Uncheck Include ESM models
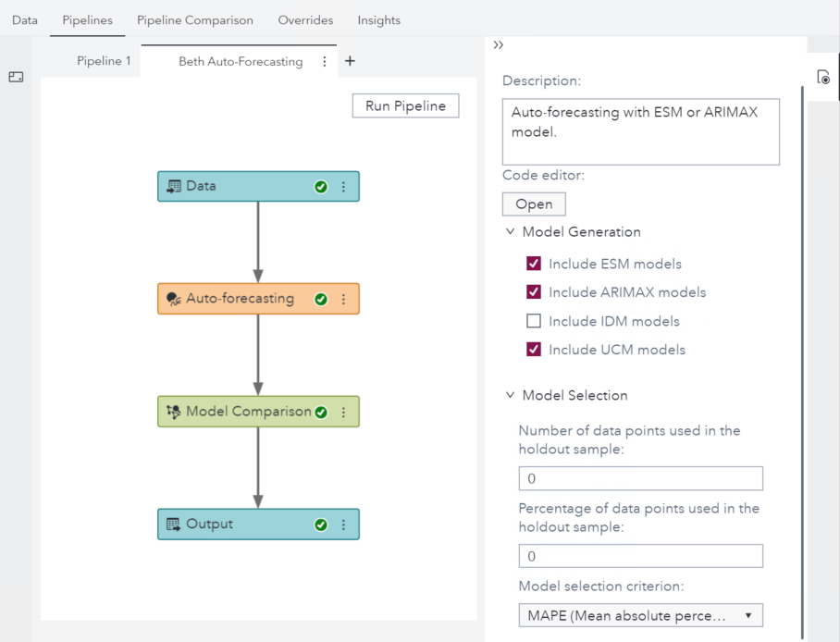Image resolution: width=840 pixels, height=642 pixels. pos(534,264)
